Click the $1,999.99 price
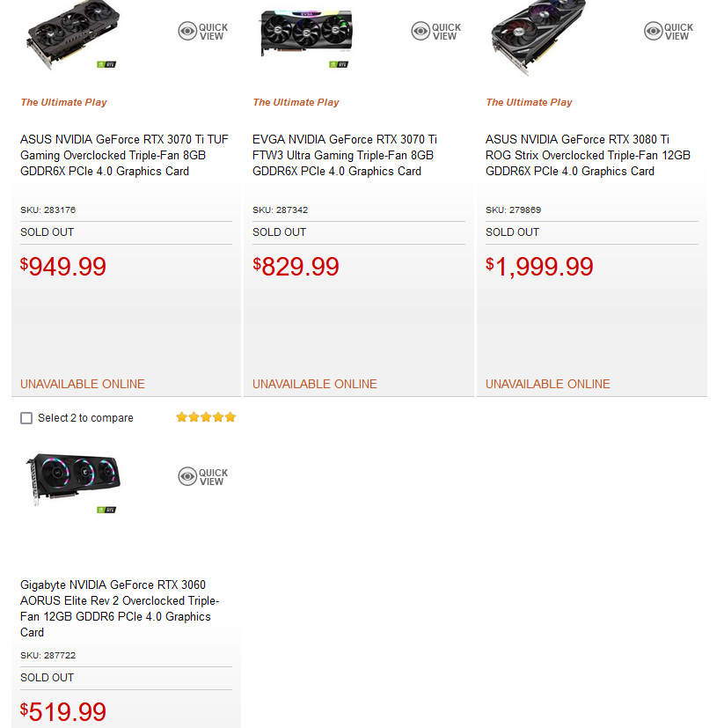724x728 pixels. click(x=539, y=267)
